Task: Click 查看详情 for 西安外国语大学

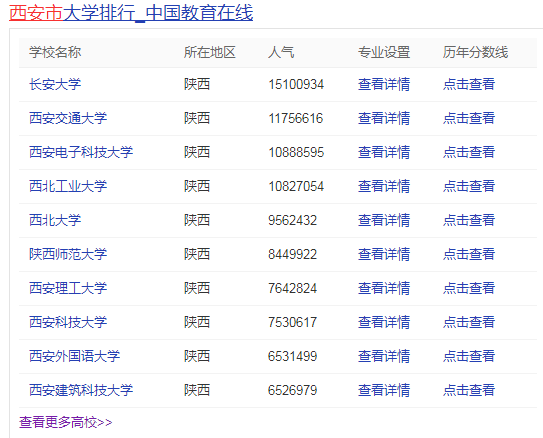Action: click(x=384, y=356)
